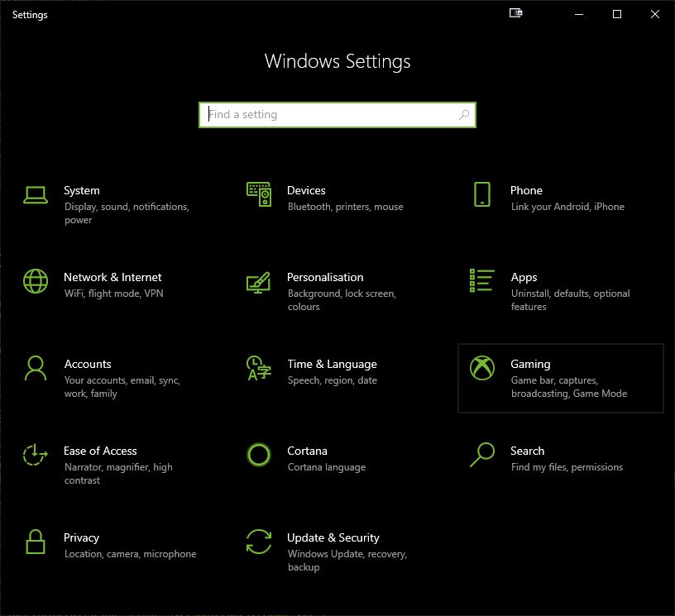The height and width of the screenshot is (616, 675).
Task: Open the System laptop icon
Action: click(x=36, y=195)
